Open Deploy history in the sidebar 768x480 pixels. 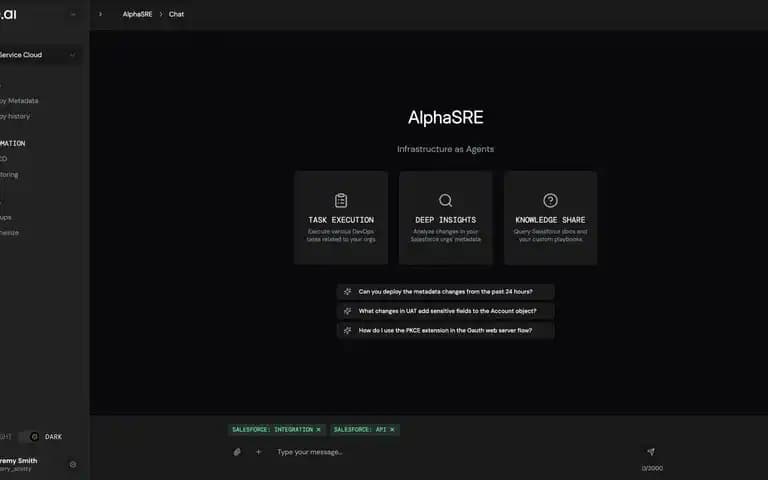(x=15, y=116)
